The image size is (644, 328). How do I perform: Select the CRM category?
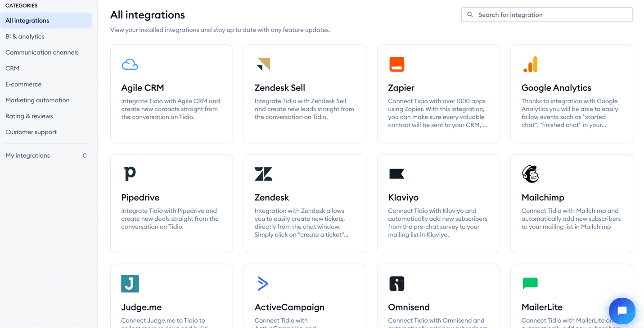point(12,68)
